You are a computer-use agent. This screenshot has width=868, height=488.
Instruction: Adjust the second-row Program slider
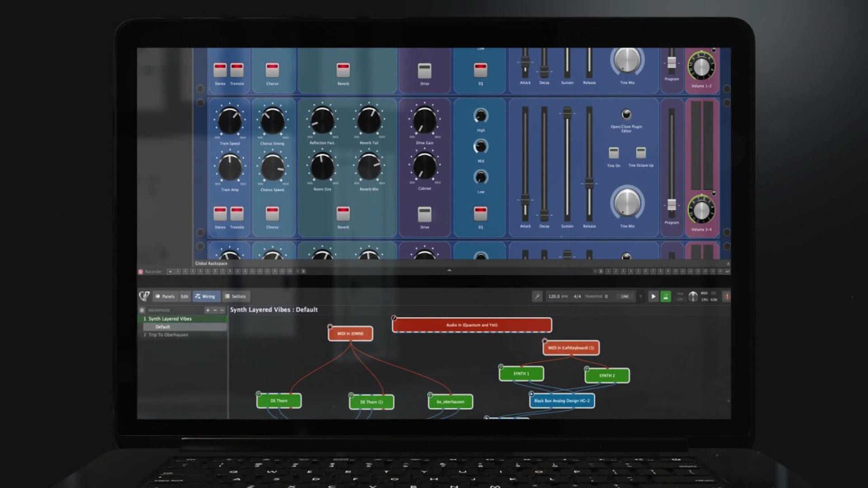pos(672,205)
